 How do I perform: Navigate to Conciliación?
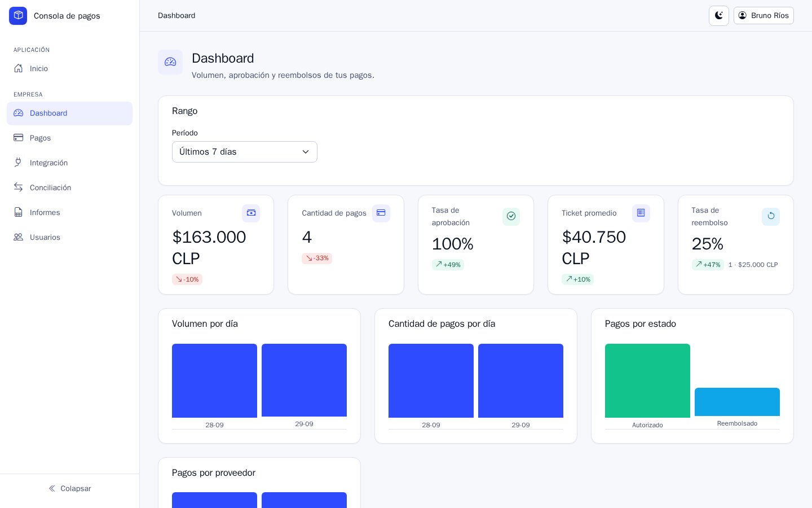tap(69, 188)
